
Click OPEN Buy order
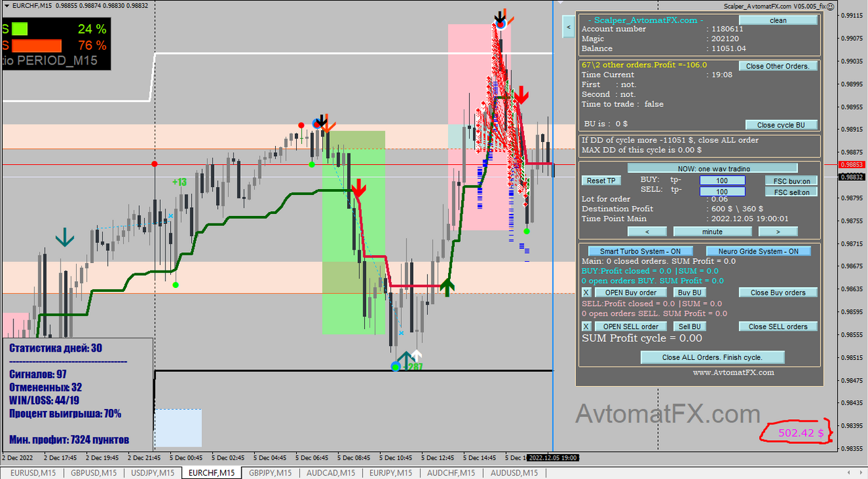click(630, 292)
